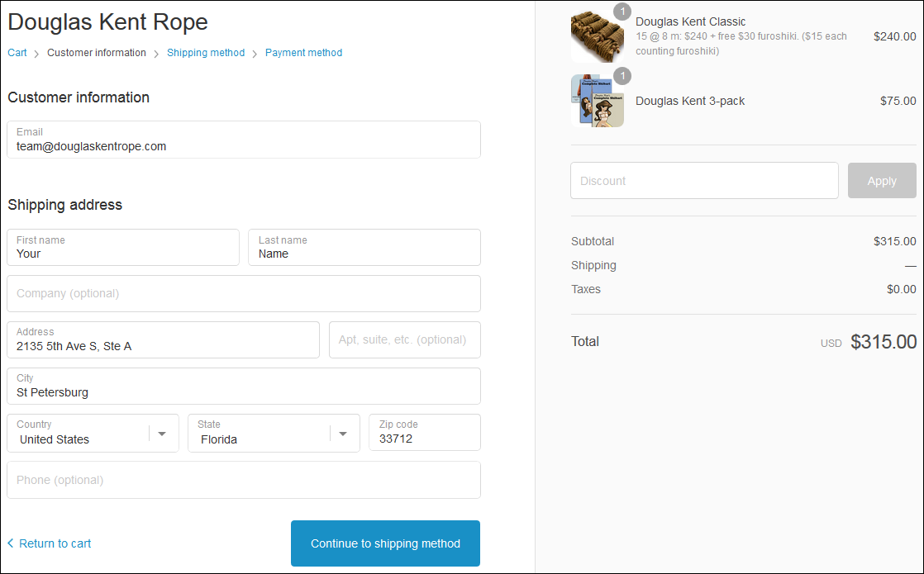Click the chevron after the Cart breadcrumb
Image resolution: width=924 pixels, height=574 pixels.
pos(36,54)
